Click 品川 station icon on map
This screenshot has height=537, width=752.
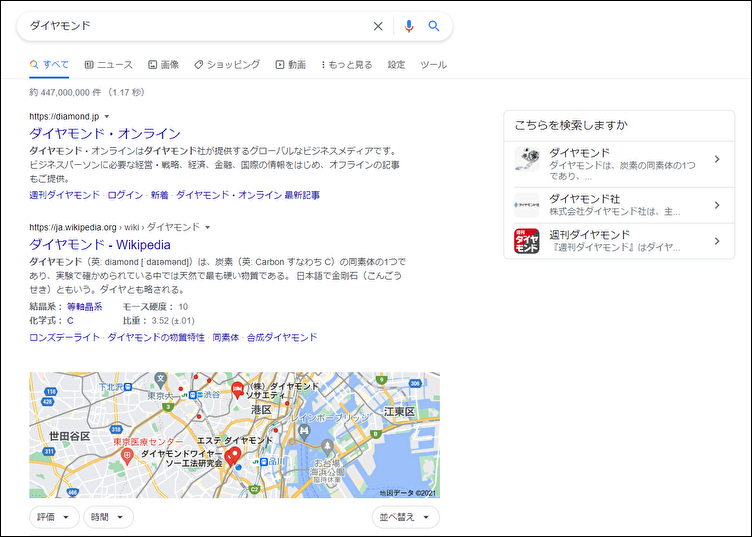point(263,462)
